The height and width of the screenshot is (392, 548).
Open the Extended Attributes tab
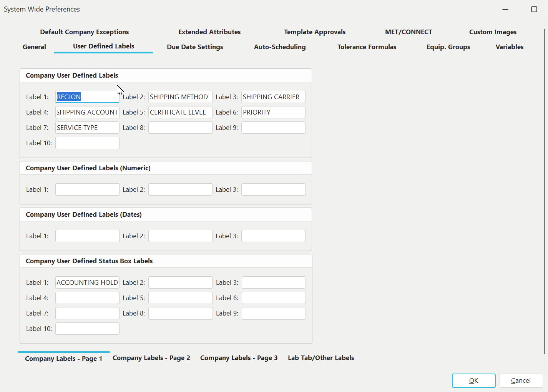point(209,32)
